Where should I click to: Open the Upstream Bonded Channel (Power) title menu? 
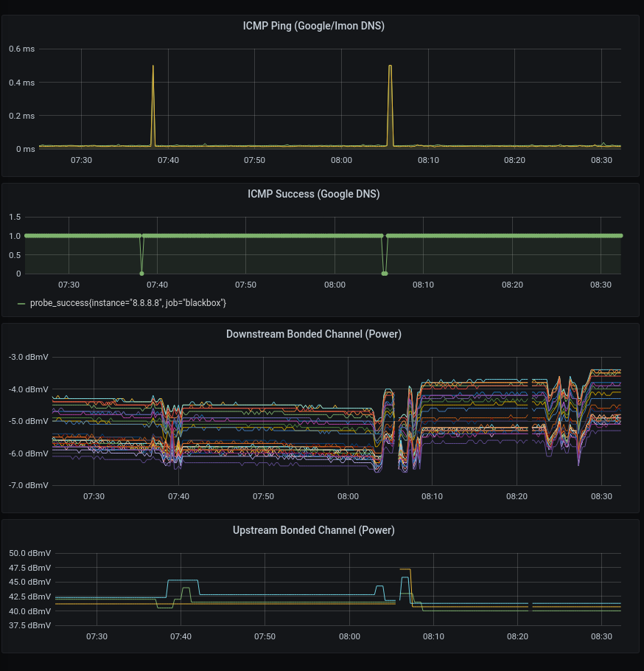click(313, 530)
